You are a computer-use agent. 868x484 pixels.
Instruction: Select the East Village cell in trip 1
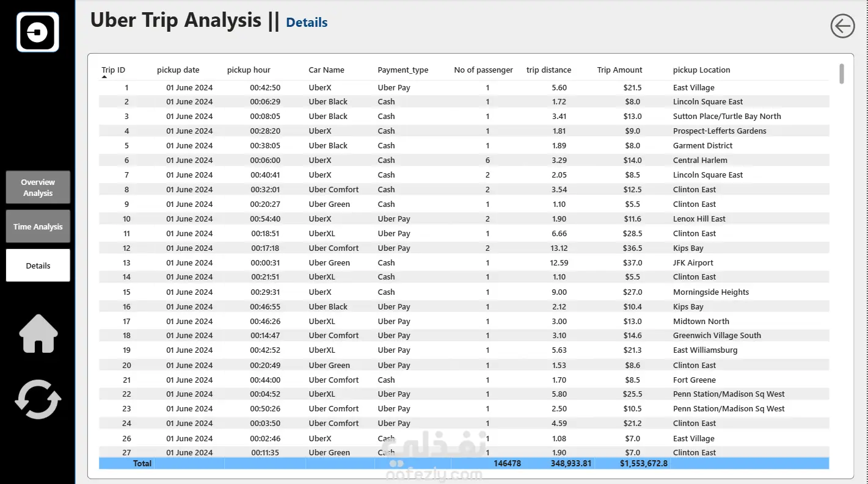point(694,87)
